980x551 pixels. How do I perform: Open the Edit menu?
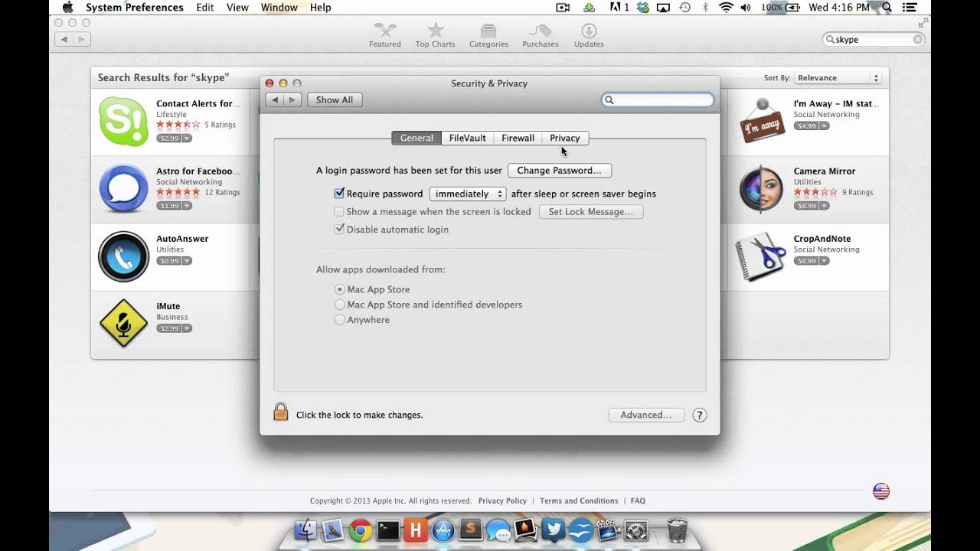click(x=205, y=8)
